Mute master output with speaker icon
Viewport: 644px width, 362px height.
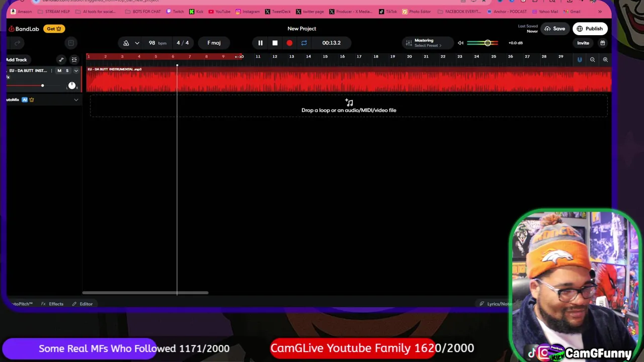click(x=460, y=43)
